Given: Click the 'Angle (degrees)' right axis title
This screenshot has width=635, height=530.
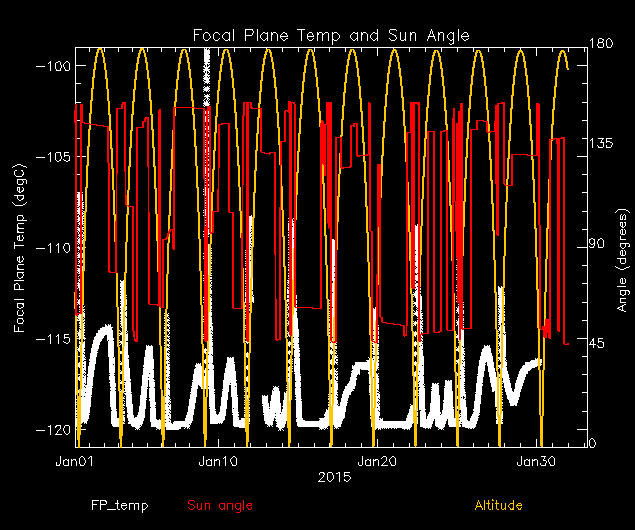Looking at the screenshot, I should [623, 260].
